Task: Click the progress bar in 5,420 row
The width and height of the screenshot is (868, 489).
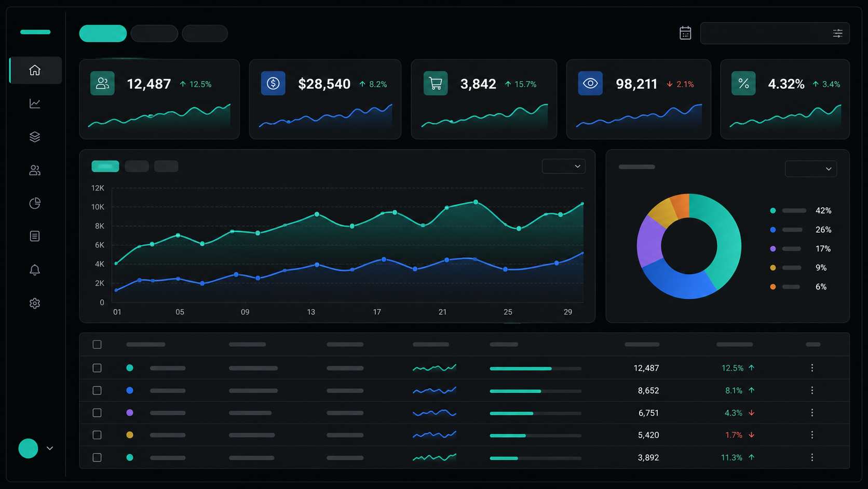Action: (x=535, y=435)
